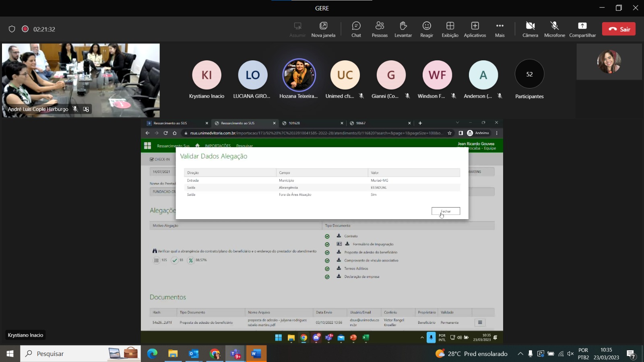
Task: Open the Chat panel
Action: pos(356,29)
